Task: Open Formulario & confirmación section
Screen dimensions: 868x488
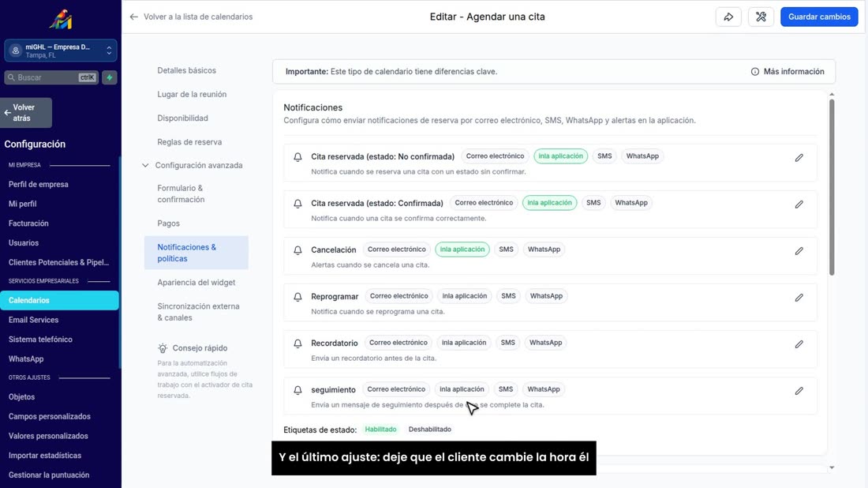Action: point(181,194)
